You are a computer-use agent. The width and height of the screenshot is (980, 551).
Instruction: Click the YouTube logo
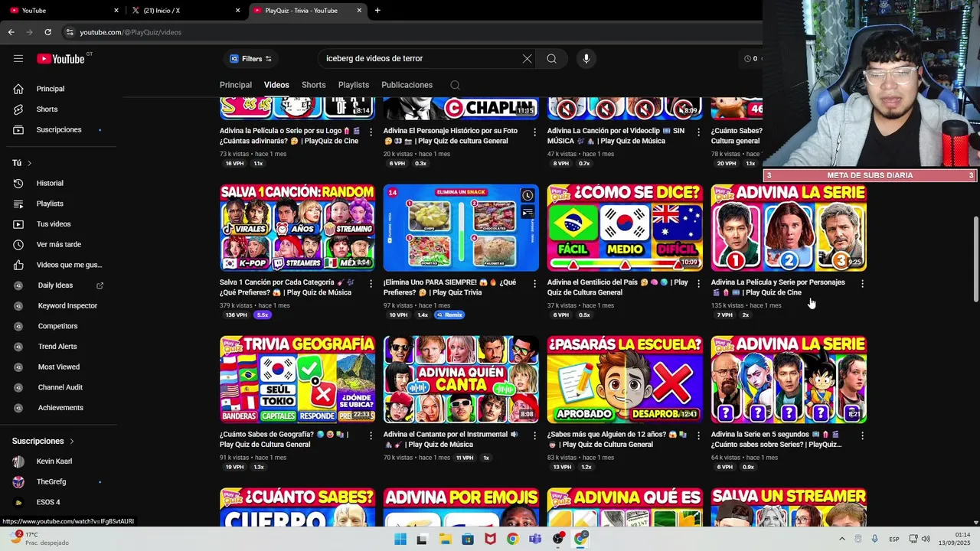[60, 59]
